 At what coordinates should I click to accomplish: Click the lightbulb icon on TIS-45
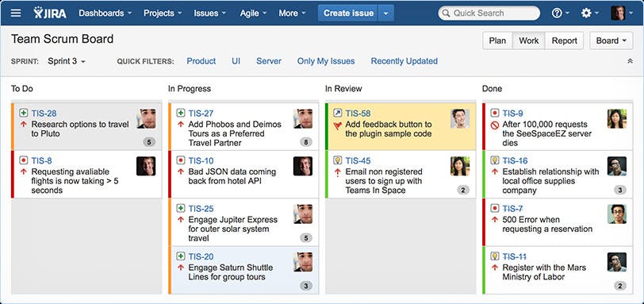pos(338,160)
